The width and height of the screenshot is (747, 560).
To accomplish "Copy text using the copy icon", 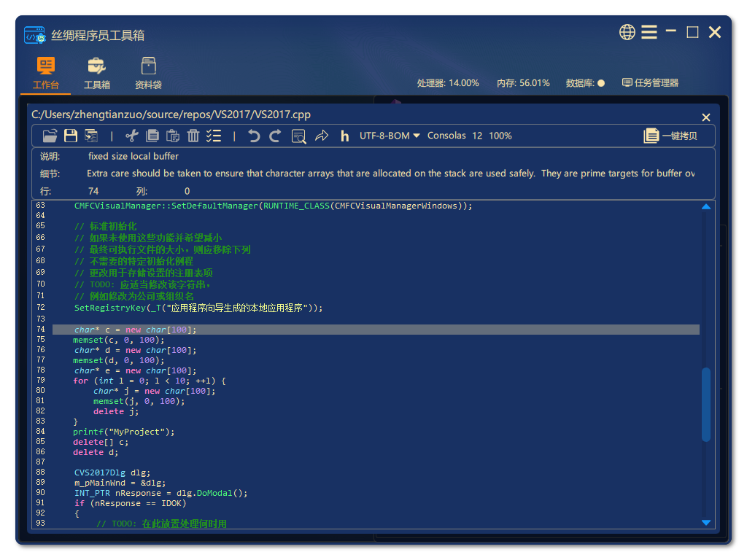I will 154,136.
